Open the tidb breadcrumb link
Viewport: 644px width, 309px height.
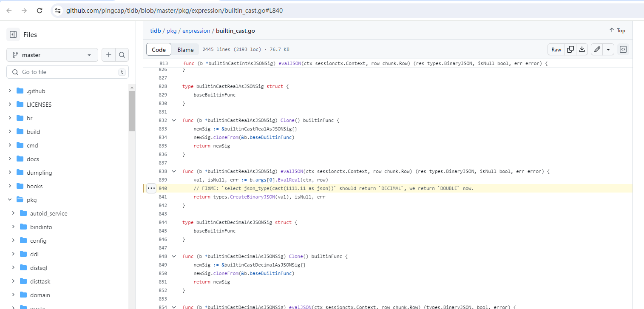pyautogui.click(x=156, y=31)
